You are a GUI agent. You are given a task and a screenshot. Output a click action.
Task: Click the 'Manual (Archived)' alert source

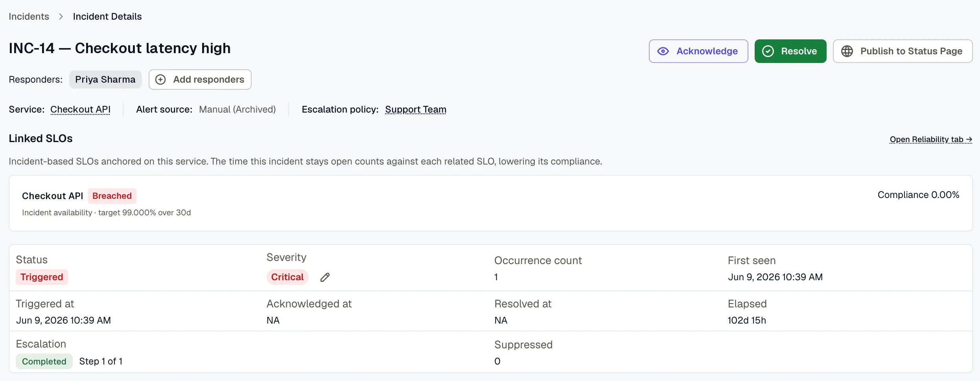[x=238, y=109]
